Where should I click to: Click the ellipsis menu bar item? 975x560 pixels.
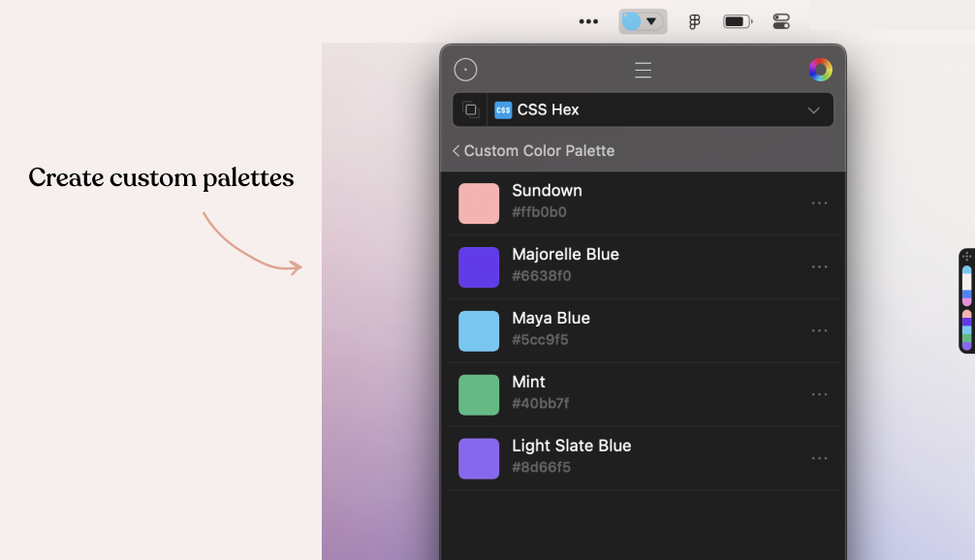coord(588,20)
